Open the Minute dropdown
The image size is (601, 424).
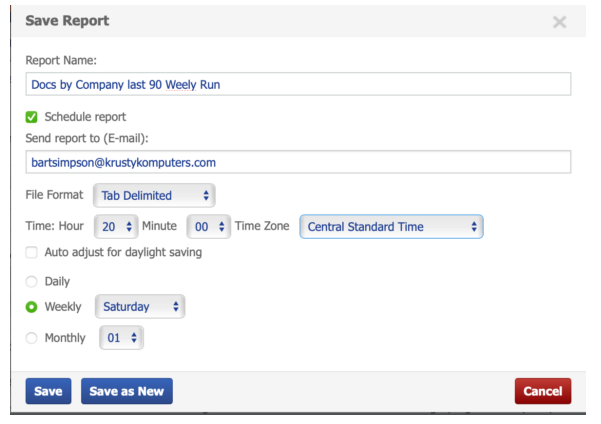(x=208, y=227)
